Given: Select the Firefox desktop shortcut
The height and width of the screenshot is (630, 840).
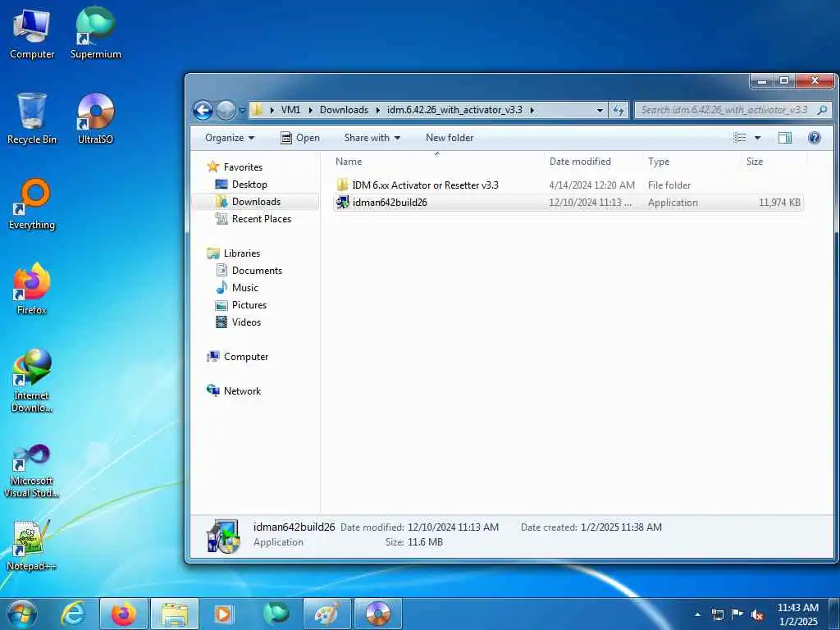Looking at the screenshot, I should (32, 290).
